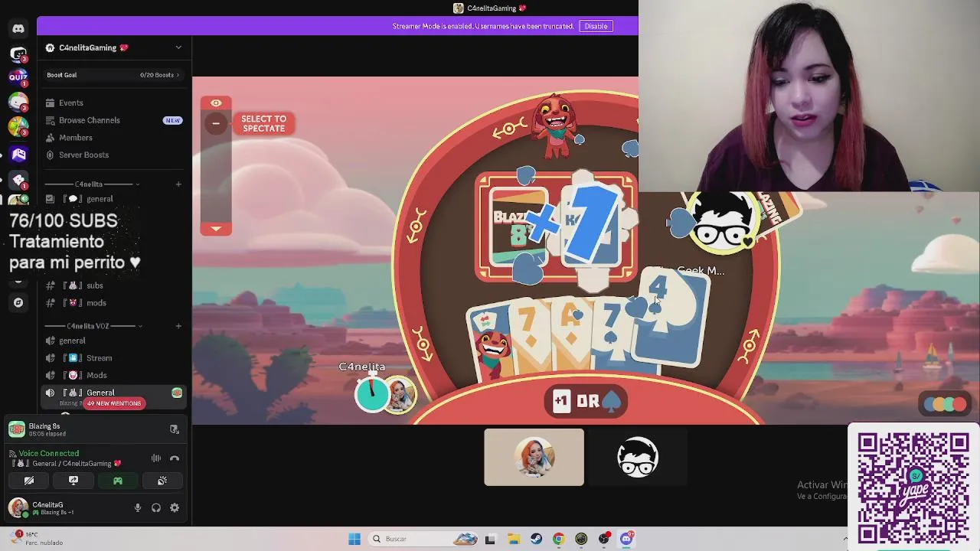Open Browse Channels
Viewport: 980px width, 551px height.
coord(115,120)
